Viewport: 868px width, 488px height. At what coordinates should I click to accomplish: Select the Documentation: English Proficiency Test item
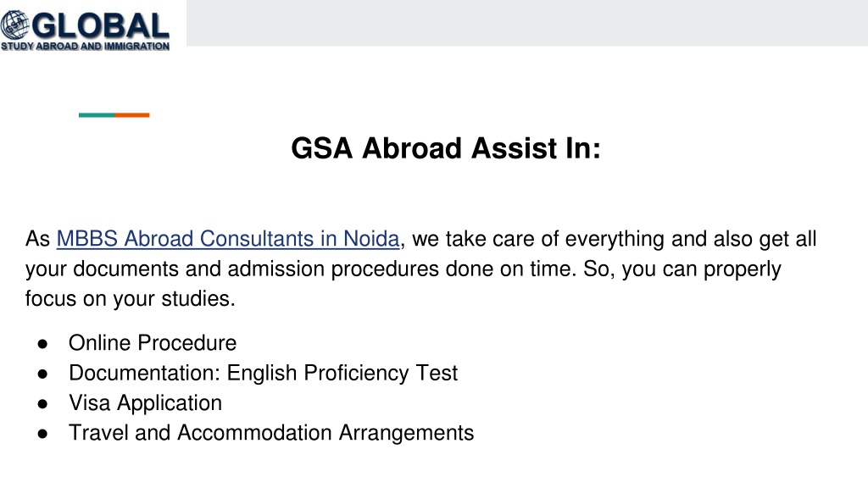(x=264, y=373)
